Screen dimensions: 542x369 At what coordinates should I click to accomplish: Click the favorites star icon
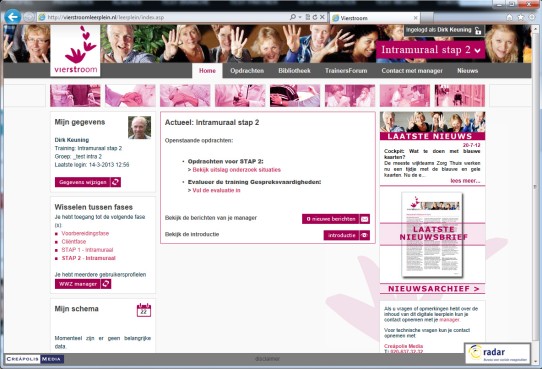click(521, 17)
